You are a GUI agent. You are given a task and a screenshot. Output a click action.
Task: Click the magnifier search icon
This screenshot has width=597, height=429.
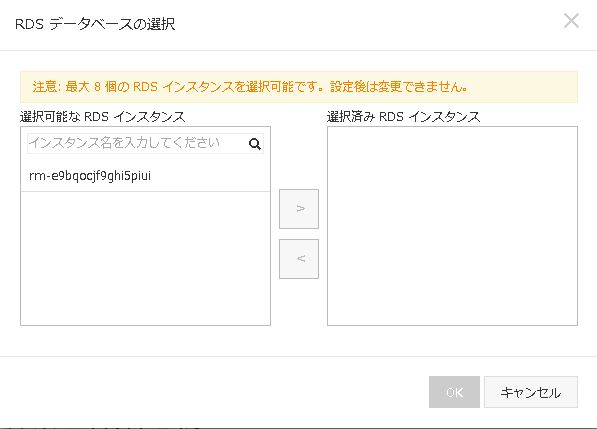coord(255,144)
